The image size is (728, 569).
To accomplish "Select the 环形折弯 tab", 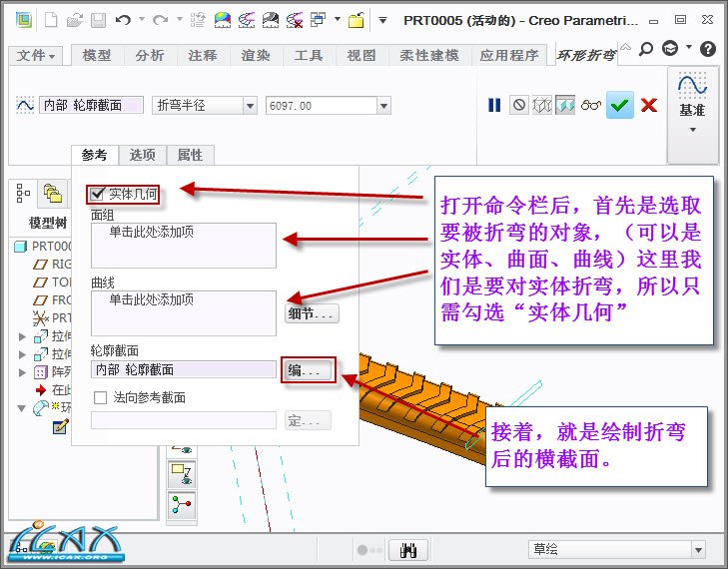I will coord(586,55).
